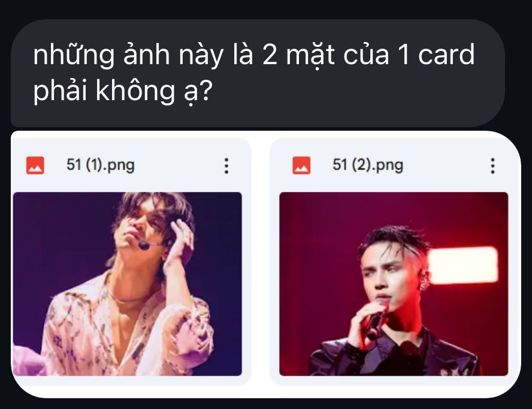Image resolution: width=532 pixels, height=409 pixels.
Task: Open the more options menu for 51 (1).png
Action: (226, 166)
